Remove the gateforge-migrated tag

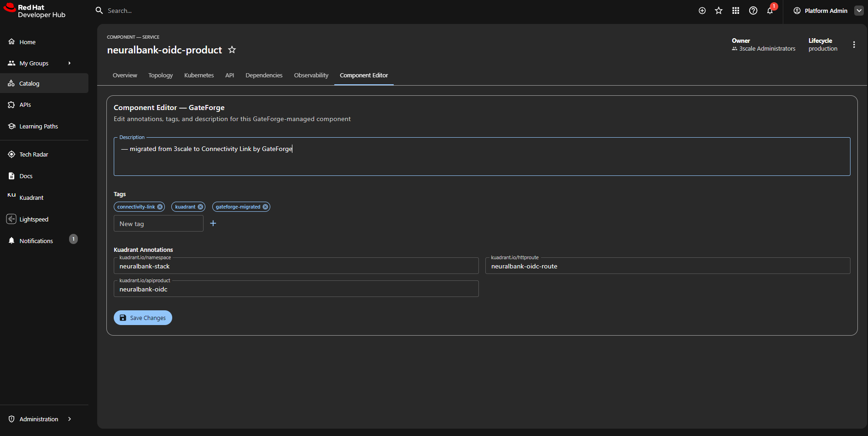coord(265,207)
